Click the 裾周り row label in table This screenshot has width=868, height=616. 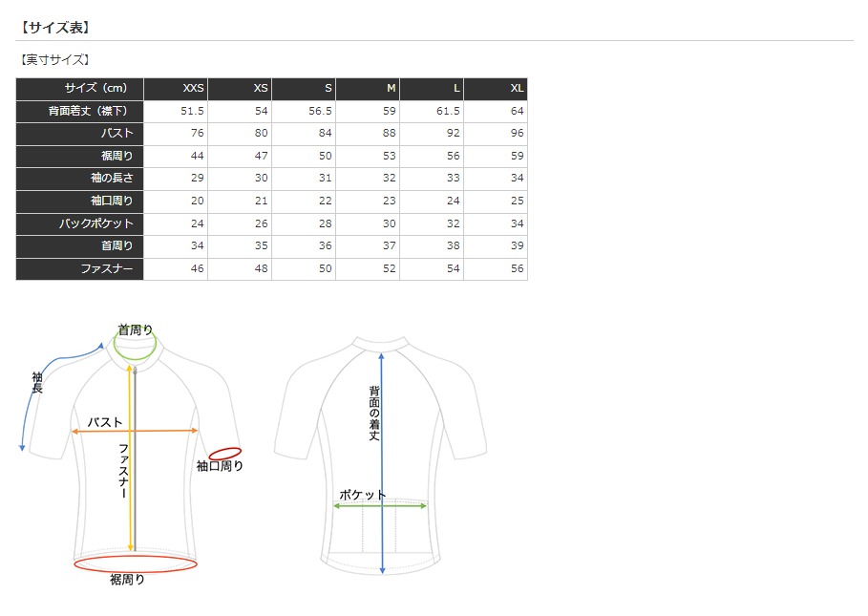coord(79,156)
